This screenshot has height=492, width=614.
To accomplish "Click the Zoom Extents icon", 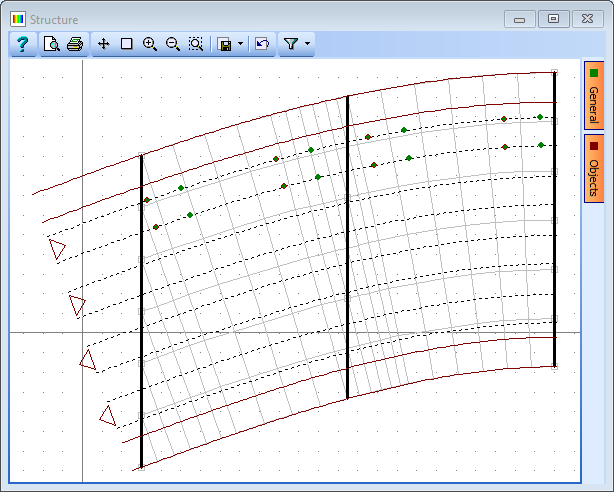I will (196, 44).
